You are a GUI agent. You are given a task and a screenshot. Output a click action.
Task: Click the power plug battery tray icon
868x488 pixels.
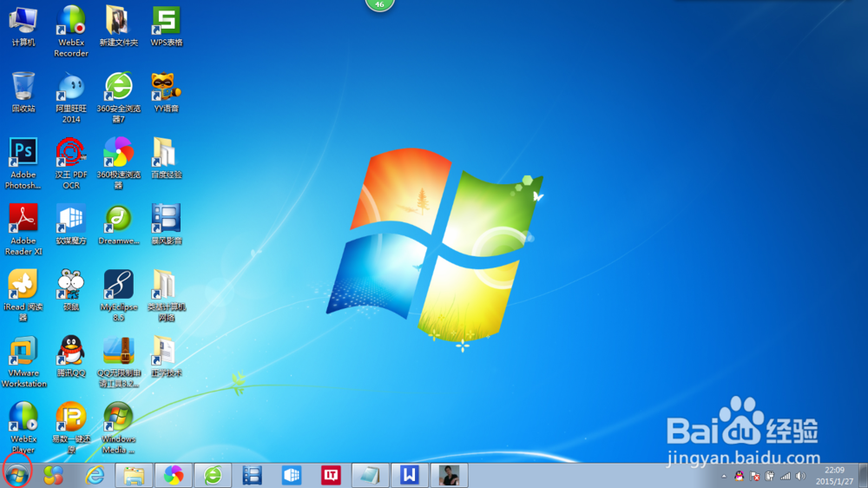[x=769, y=476]
